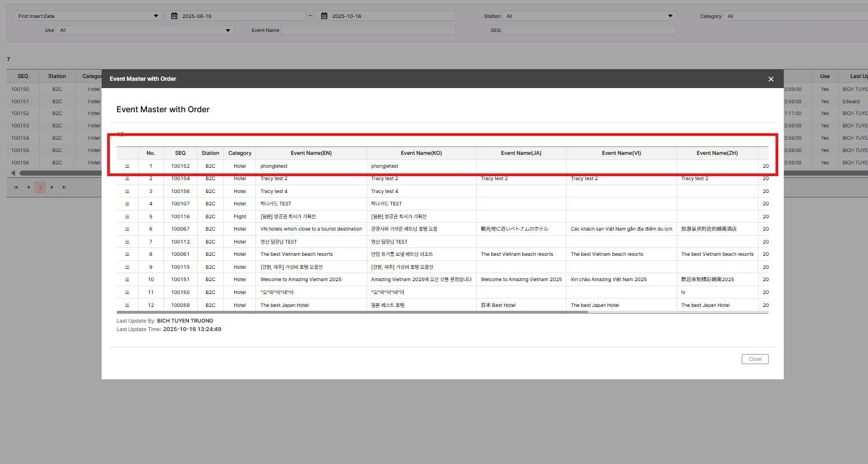Click next page arrow in pagination
Screen dimensions: 868x464
click(x=52, y=187)
